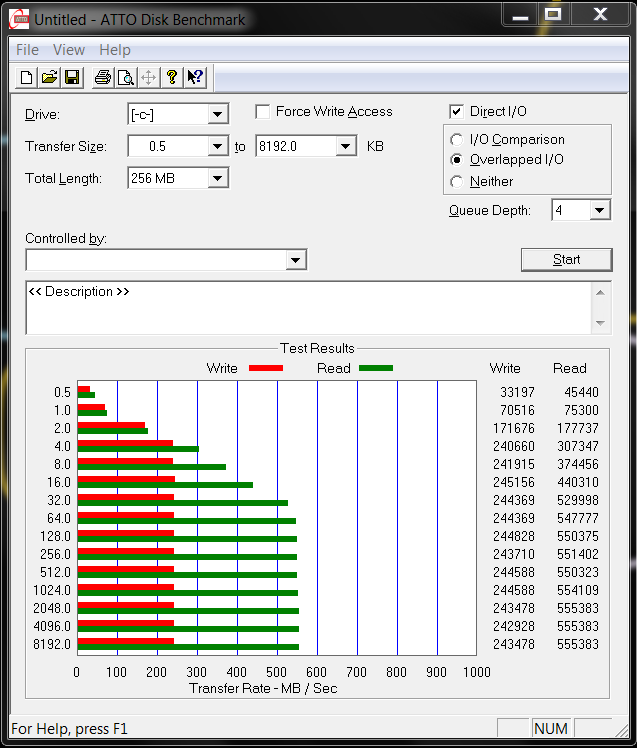The image size is (637, 748).
Task: Open Print Preview from the toolbar
Action: click(x=125, y=78)
